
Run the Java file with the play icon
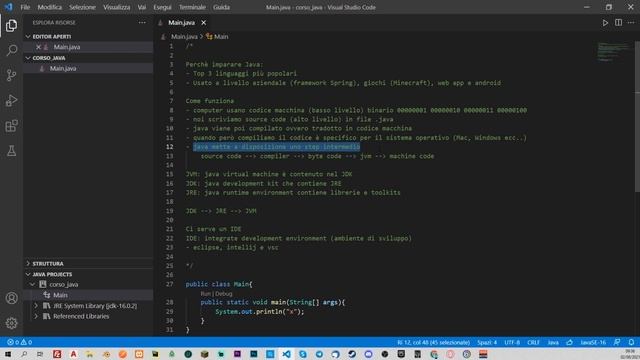605,23
